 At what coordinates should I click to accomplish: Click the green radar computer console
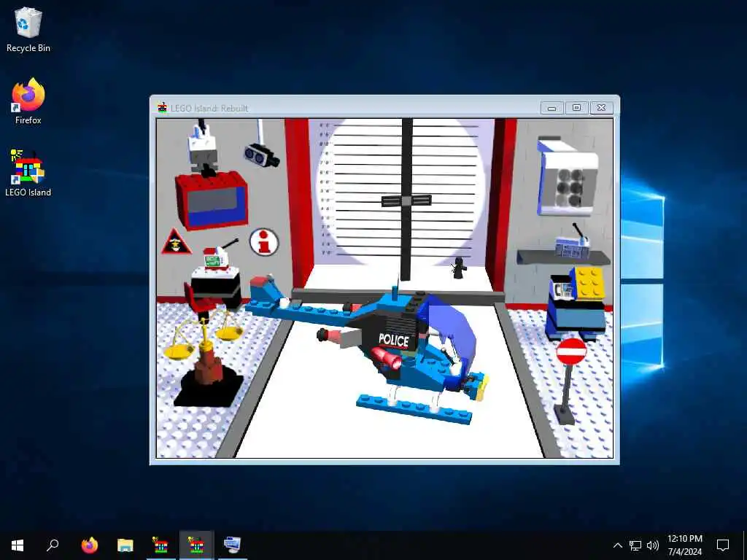coord(214,260)
